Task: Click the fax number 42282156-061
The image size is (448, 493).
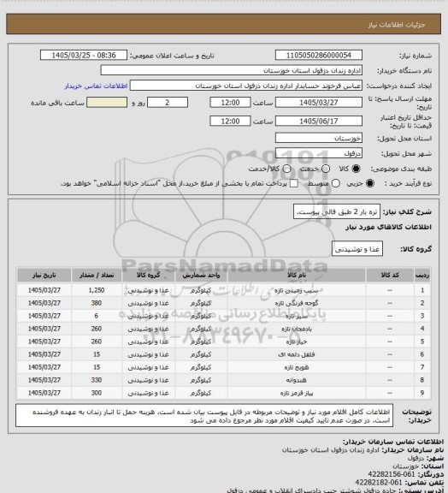Action: (x=392, y=474)
